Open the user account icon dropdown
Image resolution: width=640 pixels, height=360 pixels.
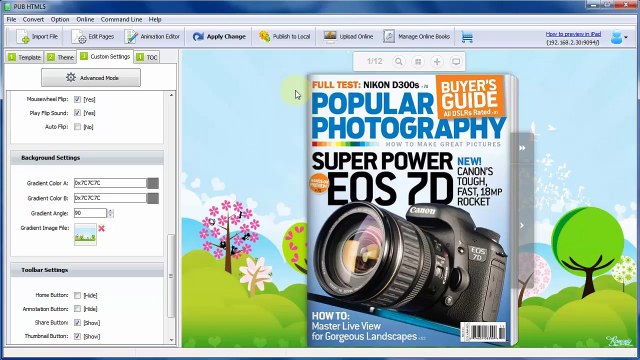[619, 37]
